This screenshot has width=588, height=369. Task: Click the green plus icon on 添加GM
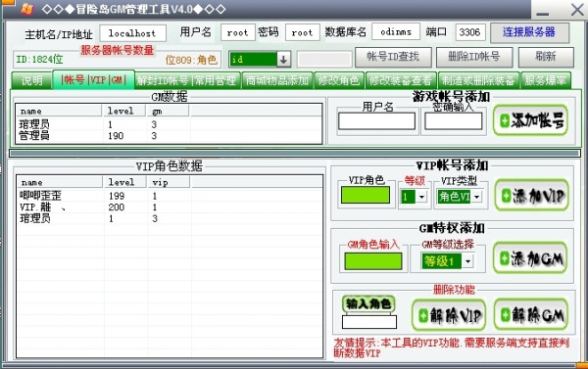click(505, 258)
